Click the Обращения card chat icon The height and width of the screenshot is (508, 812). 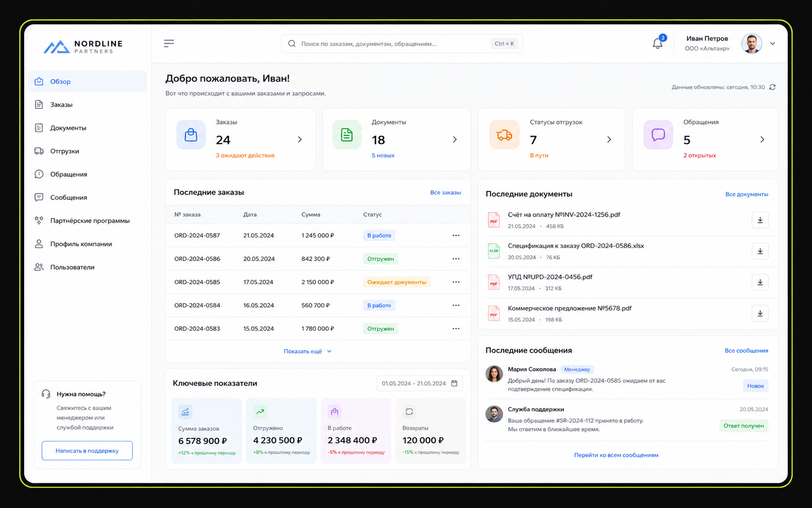coord(658,135)
